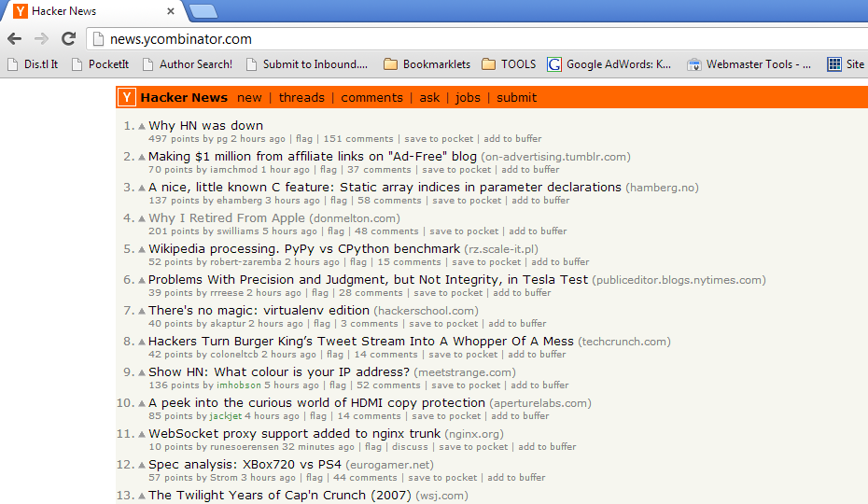Upvote "Why I Retired From Apple"
868x504 pixels.
[x=142, y=218]
